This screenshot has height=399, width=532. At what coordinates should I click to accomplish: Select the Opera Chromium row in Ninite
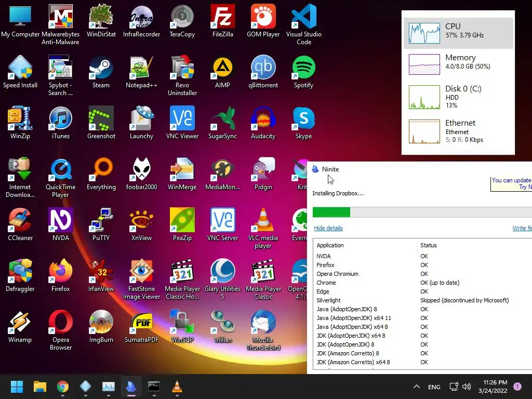click(x=422, y=274)
